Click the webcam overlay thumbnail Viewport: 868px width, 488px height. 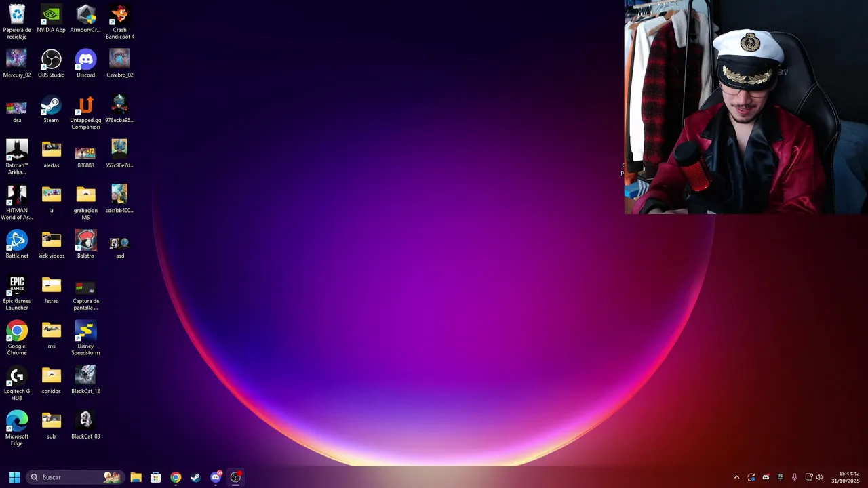click(x=746, y=107)
